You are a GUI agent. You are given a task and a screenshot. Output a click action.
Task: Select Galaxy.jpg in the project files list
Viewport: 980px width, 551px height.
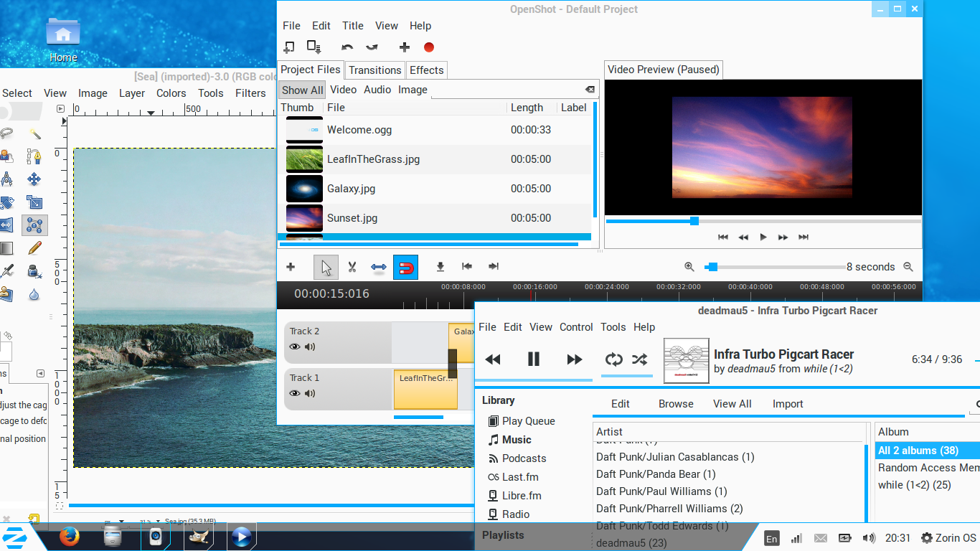click(349, 188)
